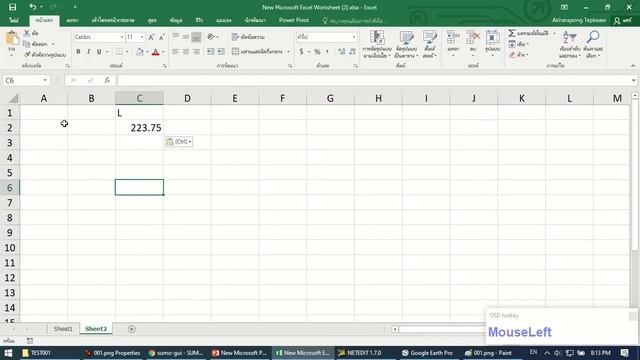Open the Power Pivot ribbon tab

point(294,20)
